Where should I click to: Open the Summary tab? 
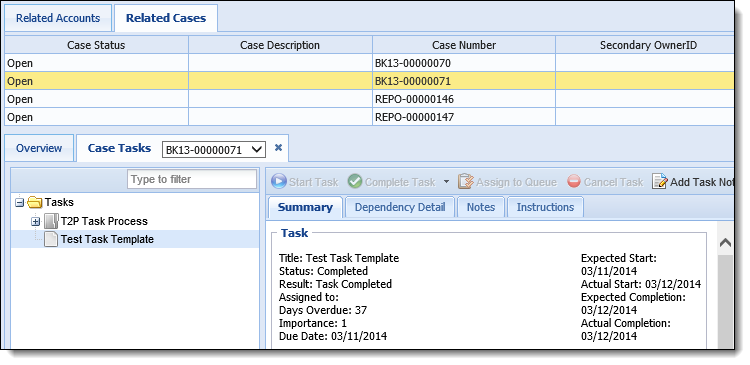(305, 207)
